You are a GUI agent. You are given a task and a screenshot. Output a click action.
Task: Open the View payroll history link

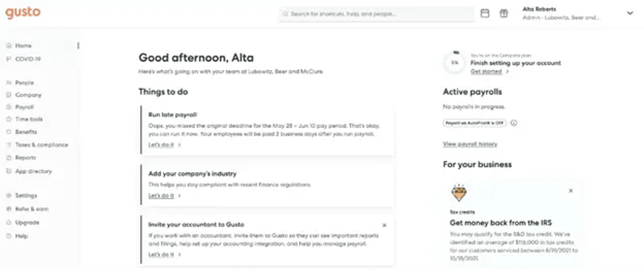click(470, 144)
